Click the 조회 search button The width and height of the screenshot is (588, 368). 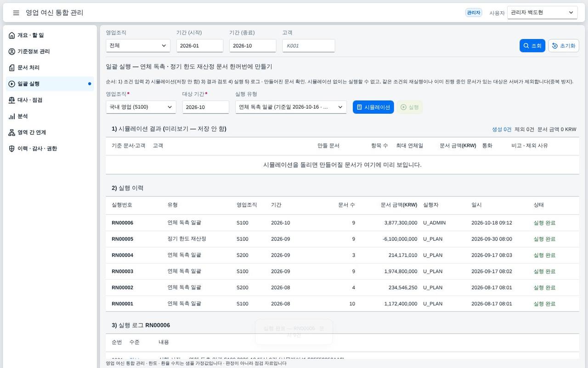tap(532, 46)
